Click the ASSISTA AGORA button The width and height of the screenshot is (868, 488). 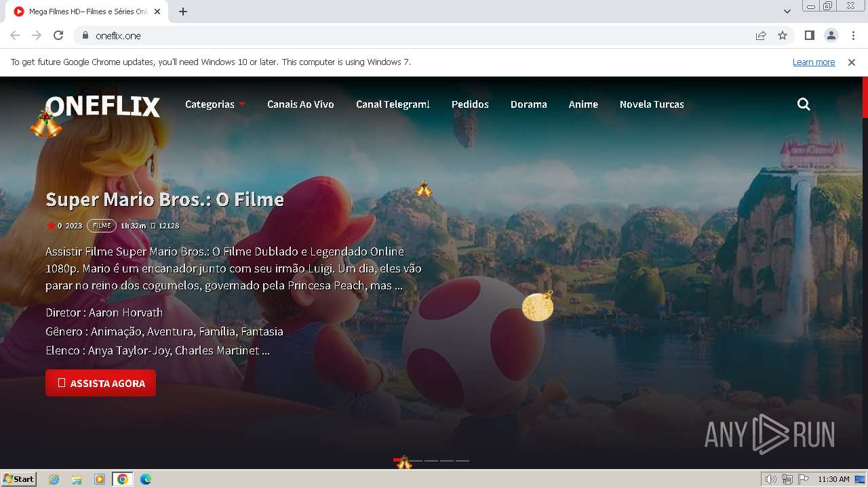coord(100,383)
